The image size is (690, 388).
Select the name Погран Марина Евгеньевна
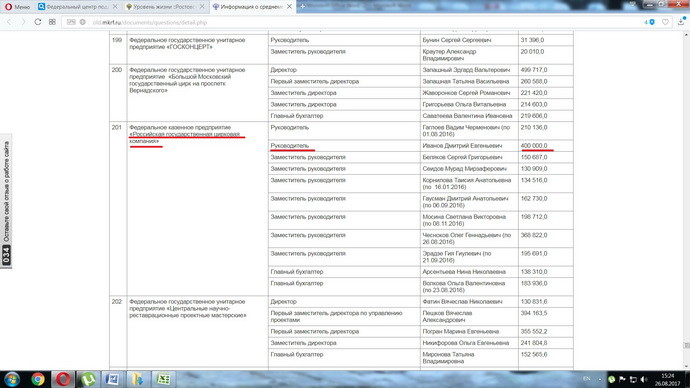click(461, 331)
